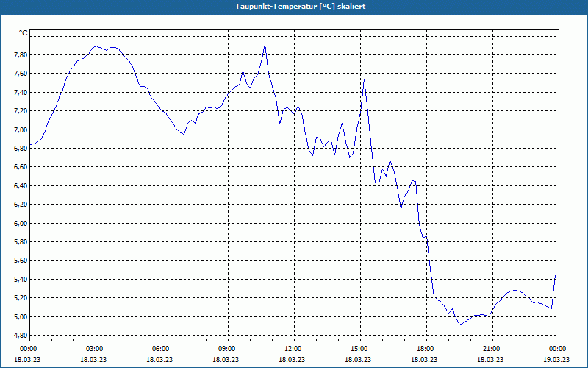Select the 6,40 axis value
588x368 pixels.
pos(21,186)
